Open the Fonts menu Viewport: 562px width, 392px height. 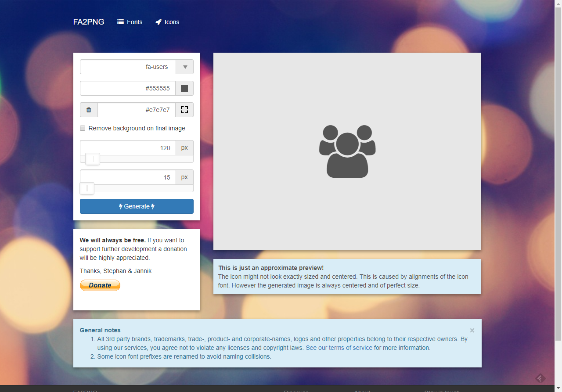pos(130,22)
